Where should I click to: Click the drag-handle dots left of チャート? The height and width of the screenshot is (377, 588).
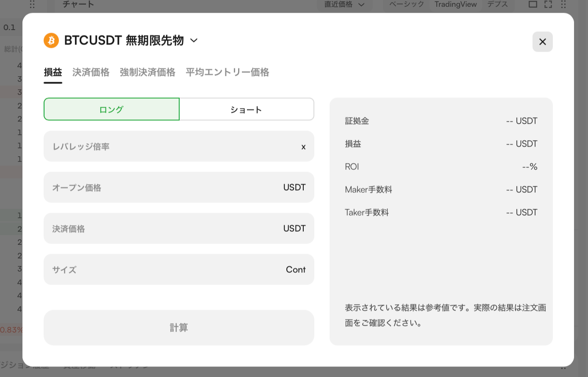(x=33, y=4)
